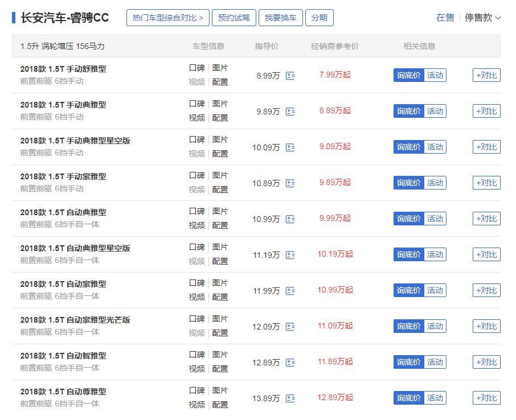Click dealer price 11.89万起
Screen dimensions: 516x420
pos(335,362)
